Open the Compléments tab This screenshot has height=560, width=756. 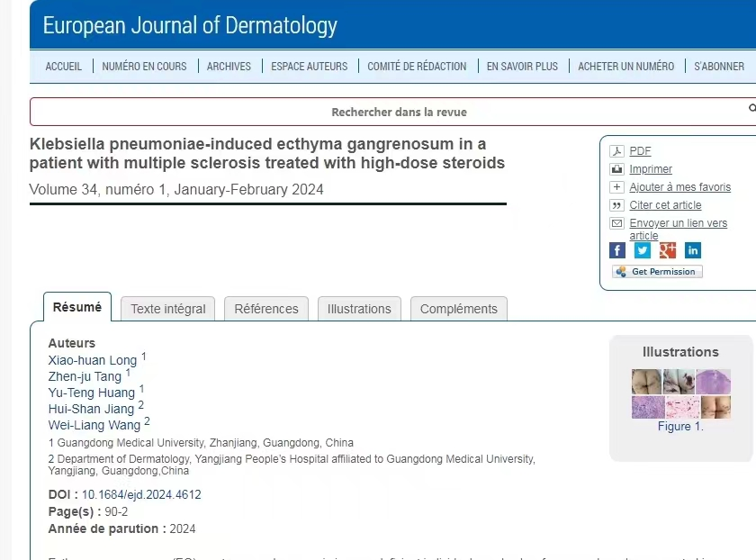tap(458, 309)
